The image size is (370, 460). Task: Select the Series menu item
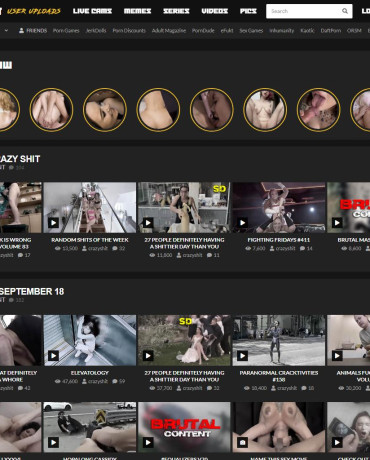tap(176, 11)
